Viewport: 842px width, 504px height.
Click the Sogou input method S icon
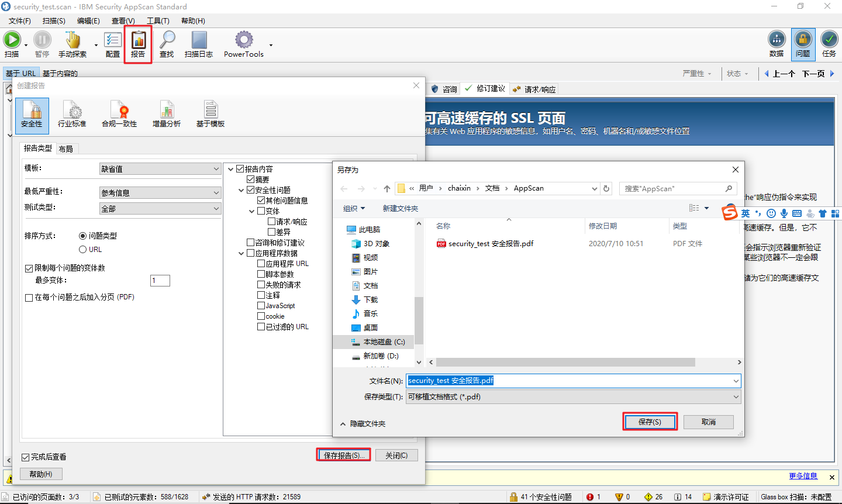[x=730, y=213]
